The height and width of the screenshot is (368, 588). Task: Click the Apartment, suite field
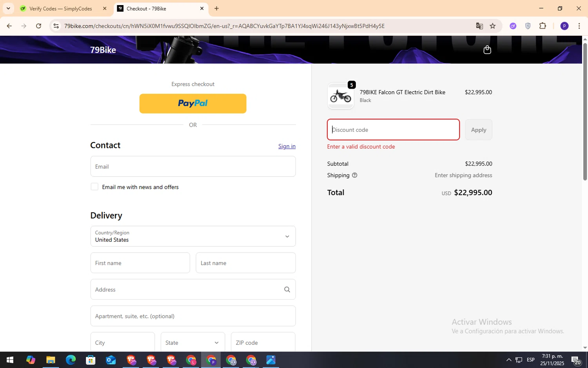click(x=193, y=316)
